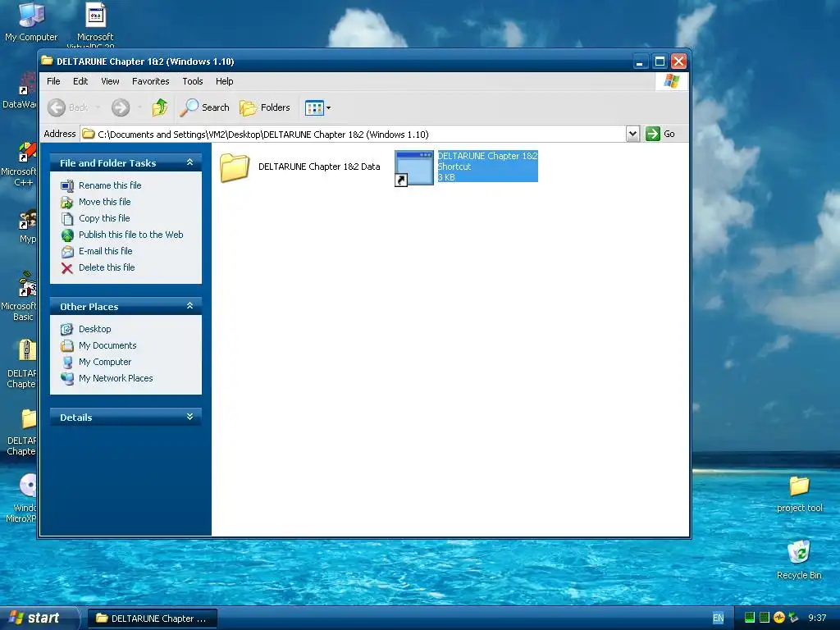Maximize the Explorer window

pos(660,61)
